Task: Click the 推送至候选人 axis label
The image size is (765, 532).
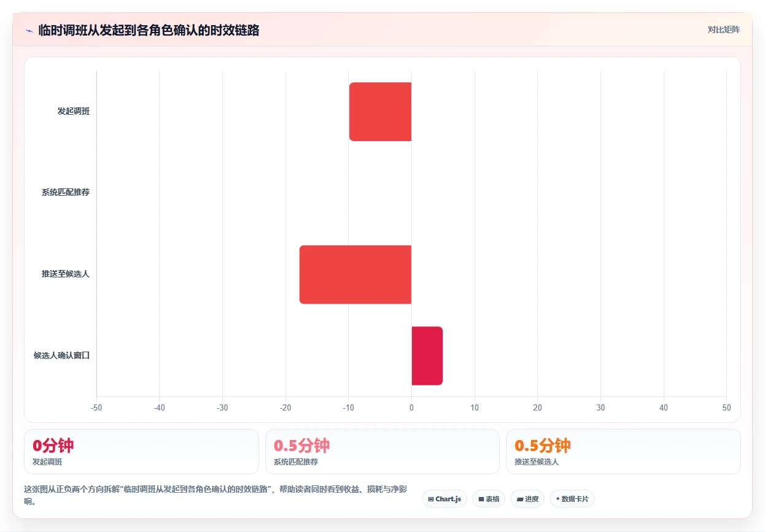Action: [66, 274]
